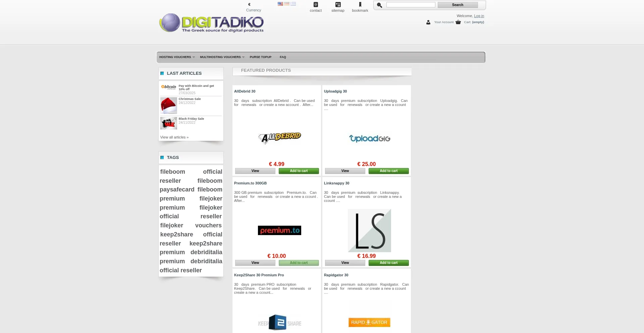Click the shopping basket cart icon
The width and height of the screenshot is (644, 333).
(458, 22)
